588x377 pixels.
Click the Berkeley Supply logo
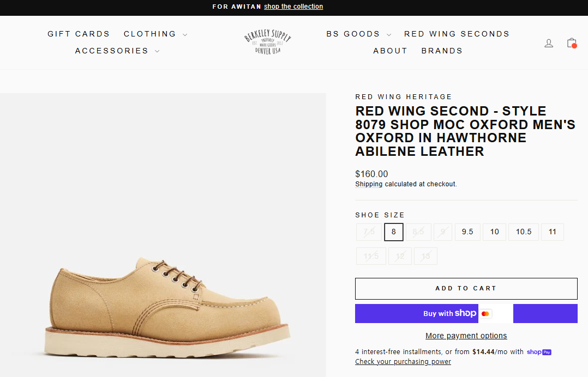point(267,42)
